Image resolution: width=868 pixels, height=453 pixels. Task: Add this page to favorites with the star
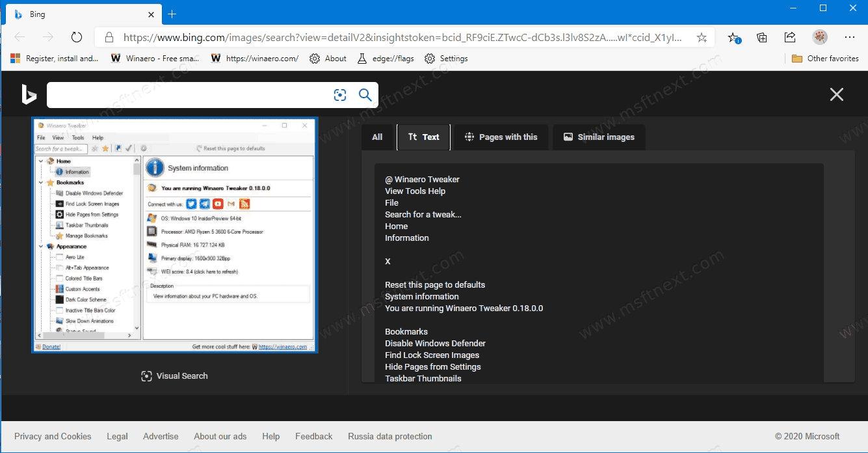click(x=702, y=37)
